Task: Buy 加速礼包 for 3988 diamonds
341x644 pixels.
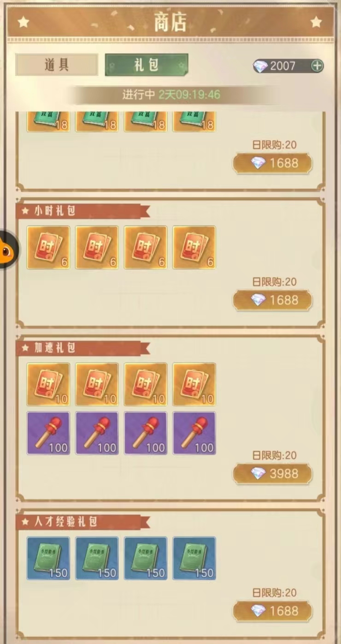Action: click(x=272, y=474)
